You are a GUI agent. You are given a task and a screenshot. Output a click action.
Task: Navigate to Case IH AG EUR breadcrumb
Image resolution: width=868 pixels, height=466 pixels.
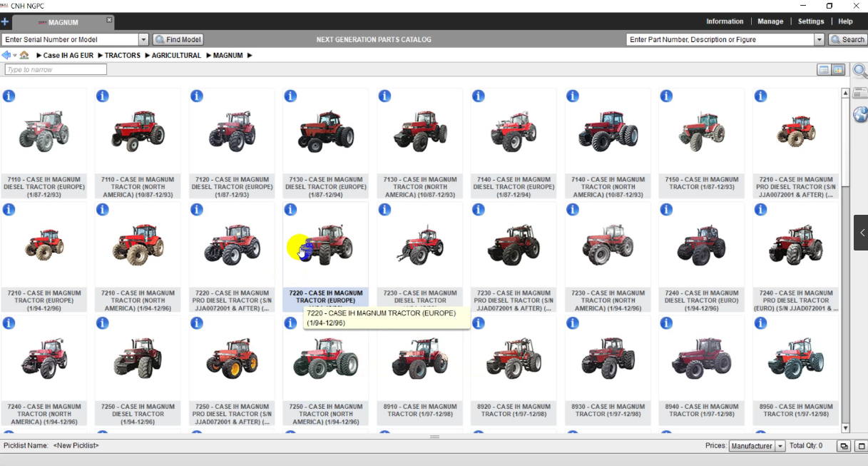(x=68, y=56)
